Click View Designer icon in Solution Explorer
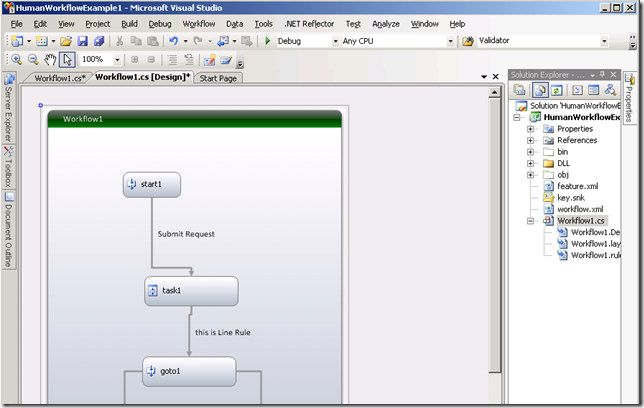Viewport: 644px width, 408px height. [593, 90]
